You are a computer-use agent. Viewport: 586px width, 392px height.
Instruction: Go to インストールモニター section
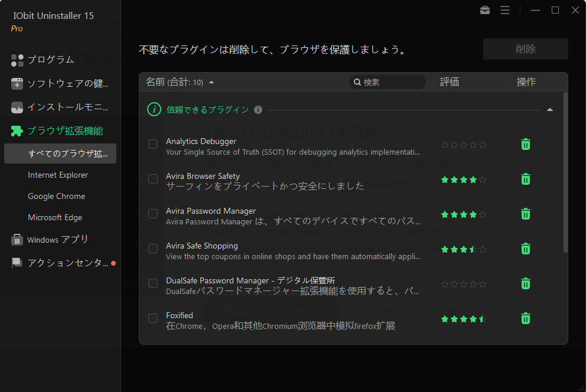click(x=68, y=107)
